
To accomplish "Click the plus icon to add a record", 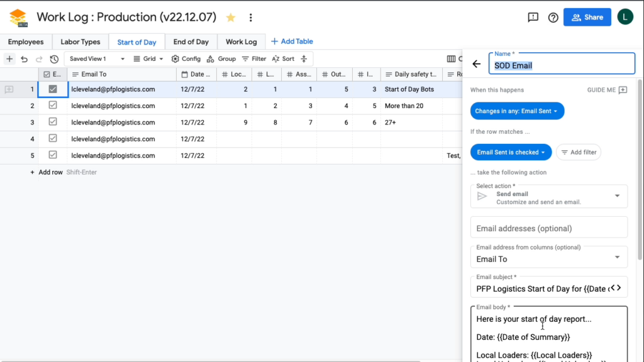I will pos(9,59).
